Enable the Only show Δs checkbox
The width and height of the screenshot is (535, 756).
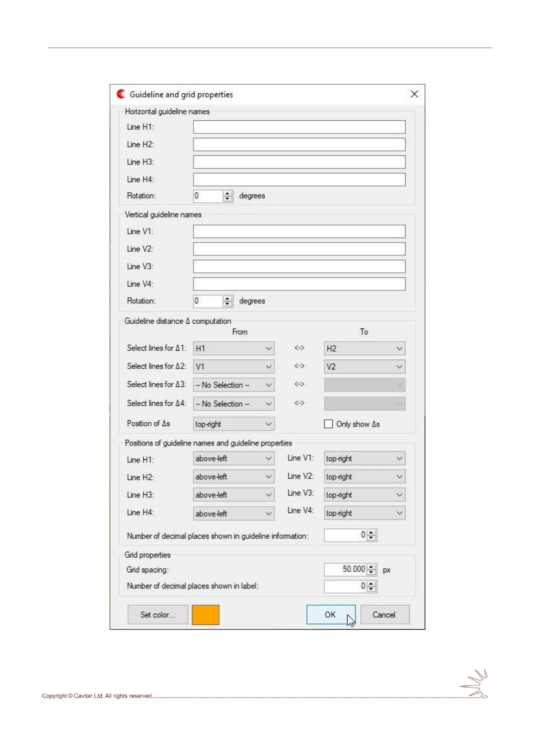328,424
